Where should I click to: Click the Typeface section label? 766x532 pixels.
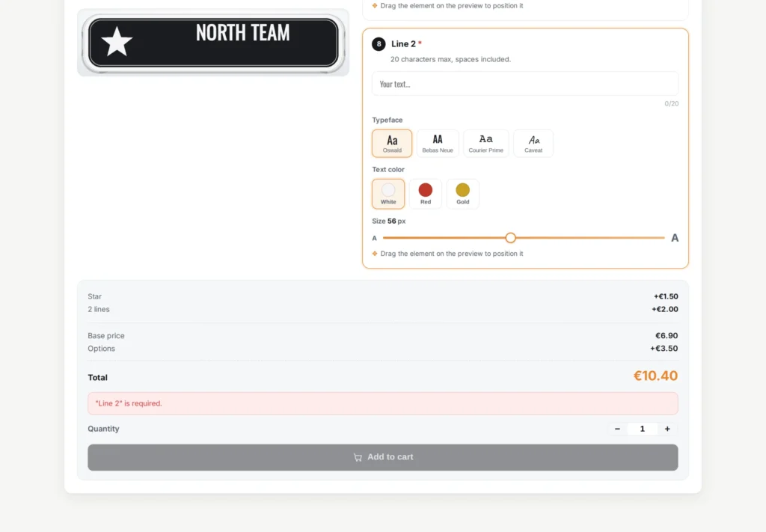point(387,120)
